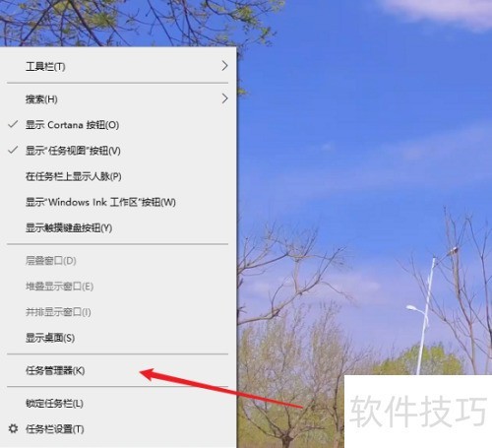Click the checkmark next to 显示"任务视图"按钮

(13, 150)
